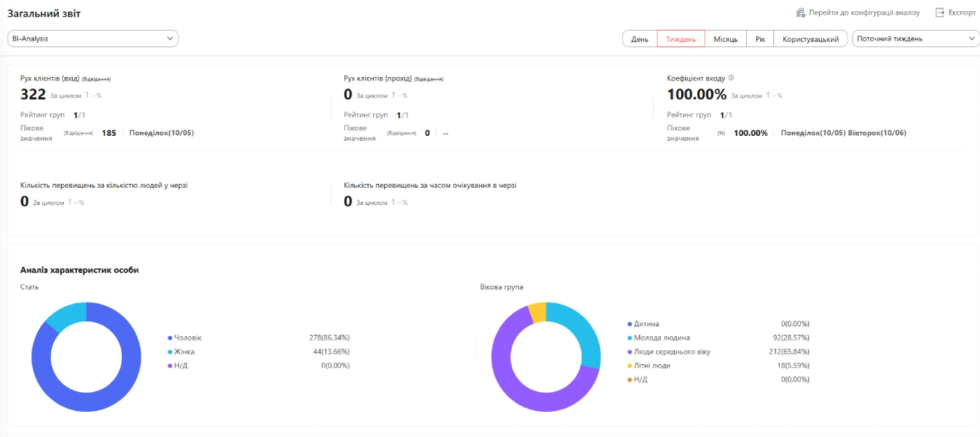Click the analysis configuration icon
980x437 pixels.
click(801, 13)
